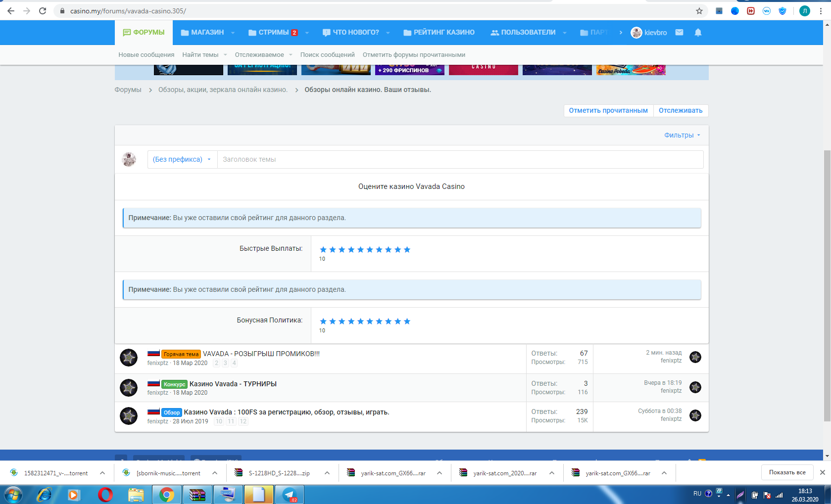
Task: Open ФОРУМЫ tab
Action: [144, 32]
